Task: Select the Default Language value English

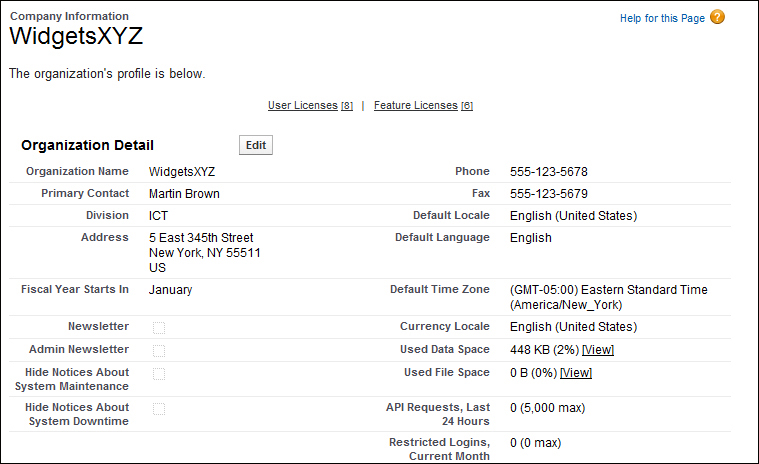Action: [x=531, y=238]
